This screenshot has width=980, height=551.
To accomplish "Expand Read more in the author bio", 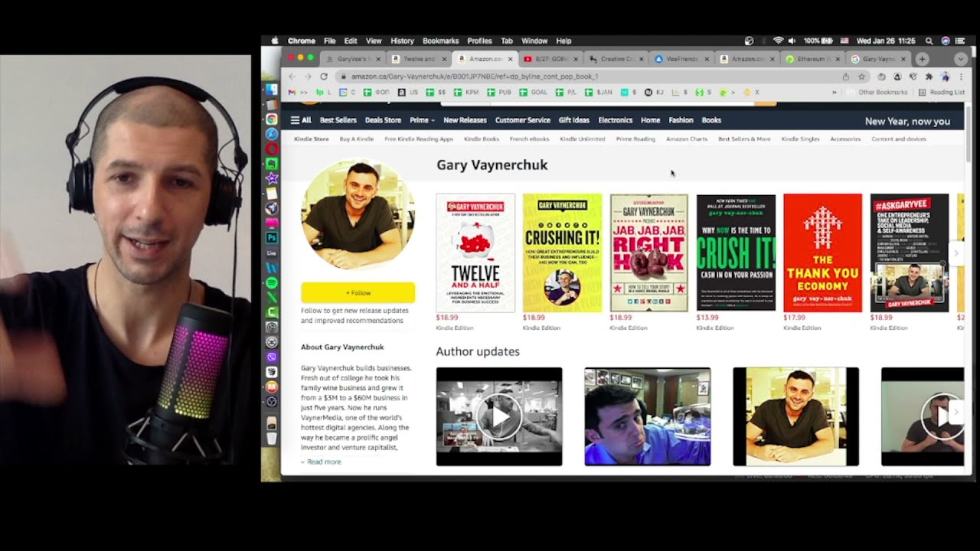I will [x=321, y=461].
